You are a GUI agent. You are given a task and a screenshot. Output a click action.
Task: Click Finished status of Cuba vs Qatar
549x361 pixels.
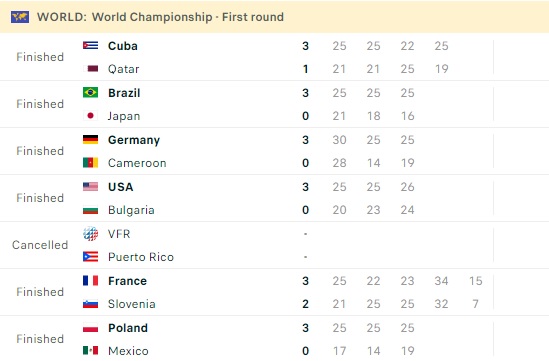pyautogui.click(x=40, y=57)
